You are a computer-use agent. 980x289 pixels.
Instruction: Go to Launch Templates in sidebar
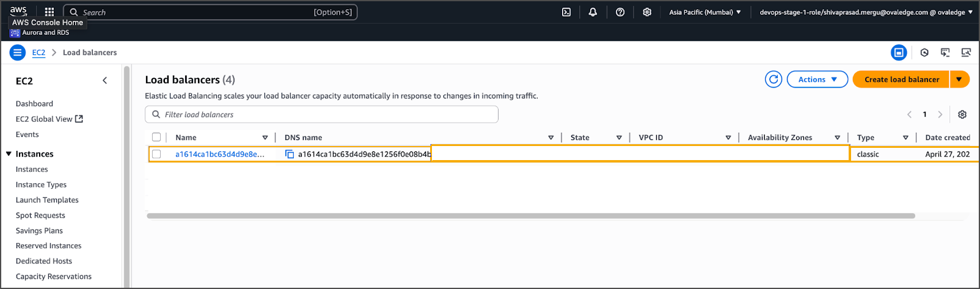(x=47, y=200)
